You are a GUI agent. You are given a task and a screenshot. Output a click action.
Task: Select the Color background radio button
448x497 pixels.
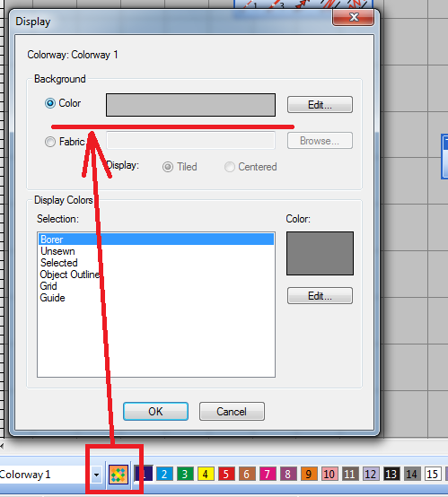click(x=49, y=103)
